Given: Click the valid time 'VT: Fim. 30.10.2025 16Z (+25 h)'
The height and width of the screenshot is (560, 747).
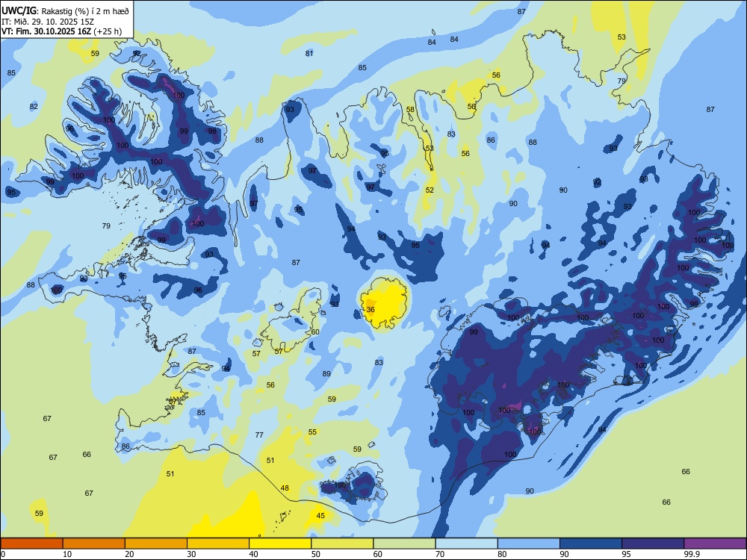Looking at the screenshot, I should click(61, 31).
